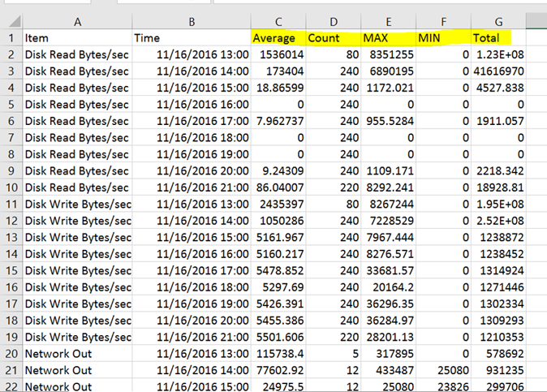547x392 pixels.
Task: Click the highlighted 'Average' header cell
Action: (x=278, y=37)
